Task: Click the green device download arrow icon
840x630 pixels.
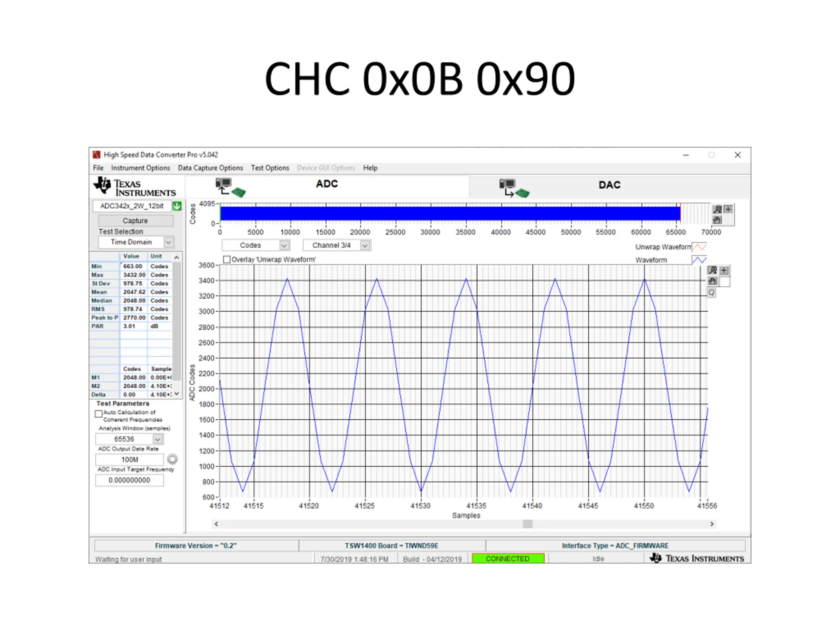Action: pyautogui.click(x=177, y=206)
